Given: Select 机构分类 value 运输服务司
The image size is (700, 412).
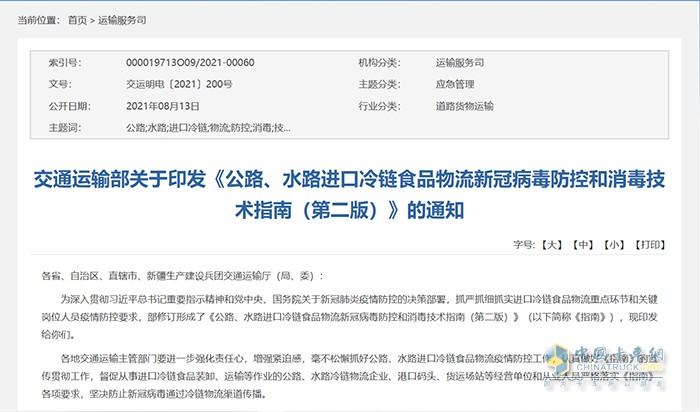Looking at the screenshot, I should coord(460,62).
